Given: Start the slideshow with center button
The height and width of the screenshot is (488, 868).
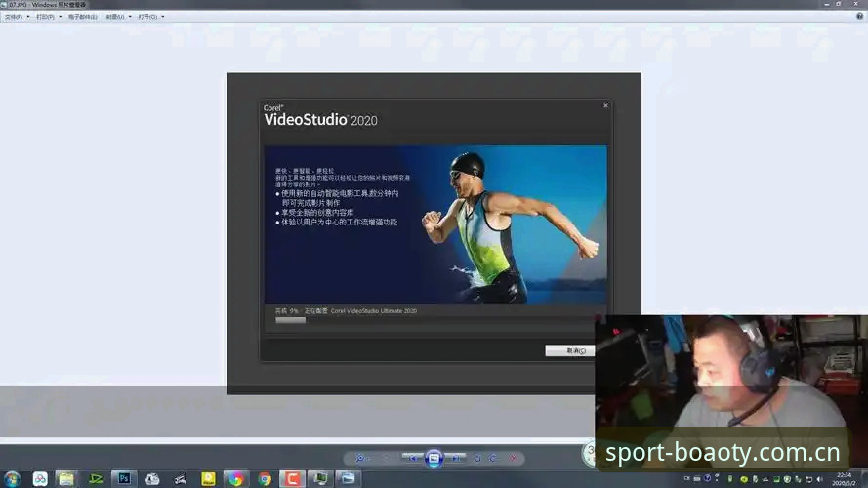Looking at the screenshot, I should 434,458.
